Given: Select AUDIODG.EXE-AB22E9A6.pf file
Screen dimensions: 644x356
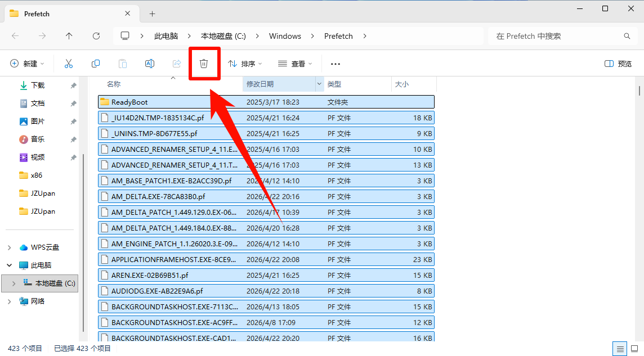Looking at the screenshot, I should pyautogui.click(x=266, y=291).
